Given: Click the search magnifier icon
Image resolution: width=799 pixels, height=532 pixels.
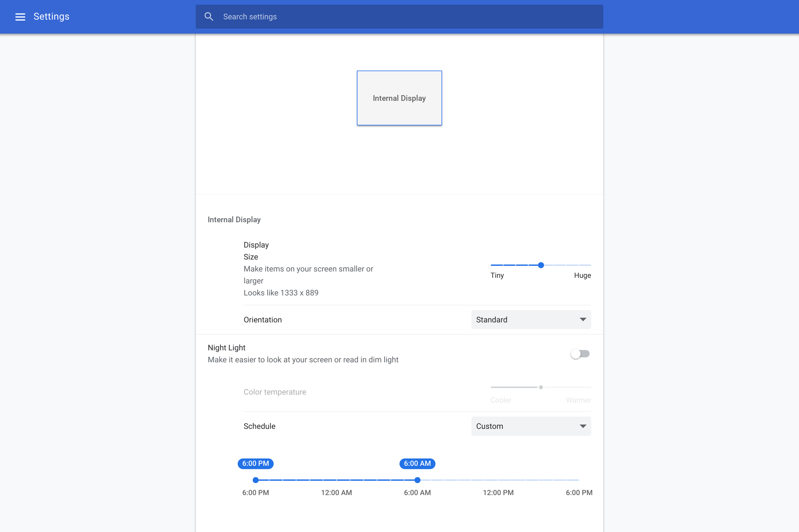Looking at the screenshot, I should [209, 17].
